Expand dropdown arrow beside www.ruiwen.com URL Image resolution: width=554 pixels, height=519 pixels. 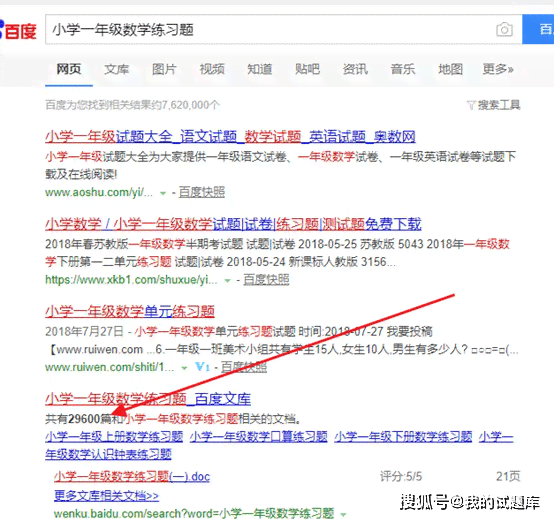(x=184, y=368)
